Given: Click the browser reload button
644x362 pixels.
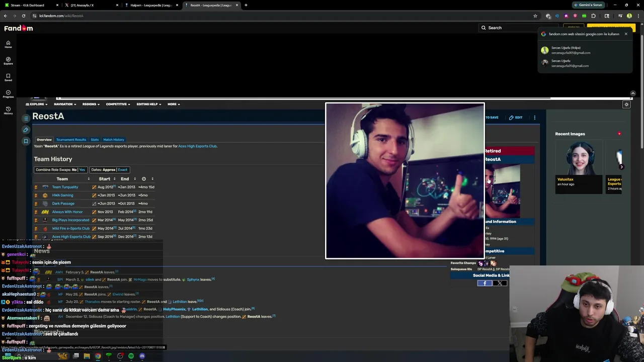Looking at the screenshot, I should (x=23, y=16).
